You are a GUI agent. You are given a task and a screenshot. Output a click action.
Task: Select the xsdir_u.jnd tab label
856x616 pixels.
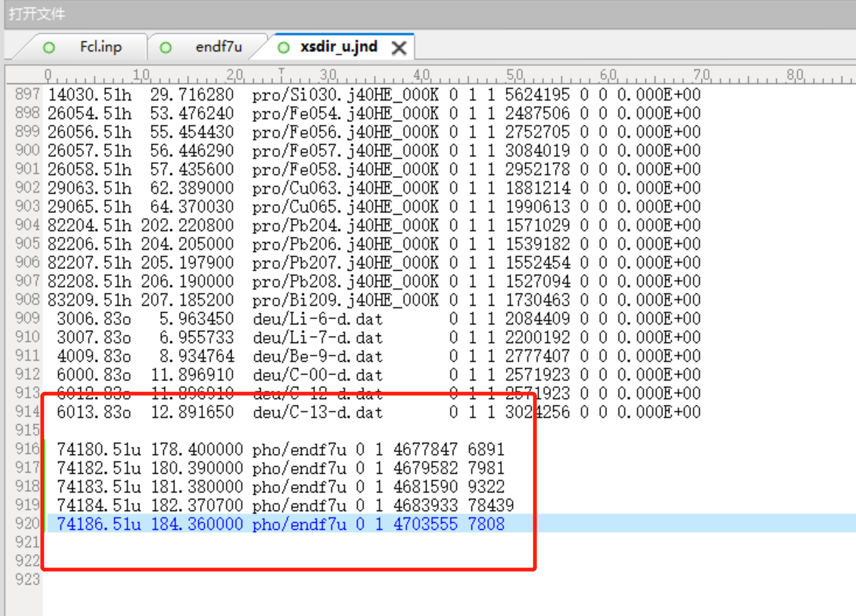tap(339, 47)
